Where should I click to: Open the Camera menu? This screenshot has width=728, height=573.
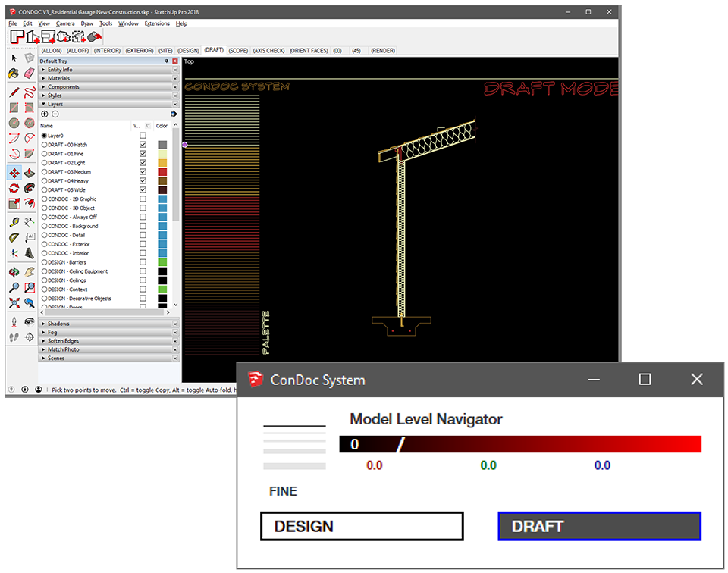[x=65, y=23]
